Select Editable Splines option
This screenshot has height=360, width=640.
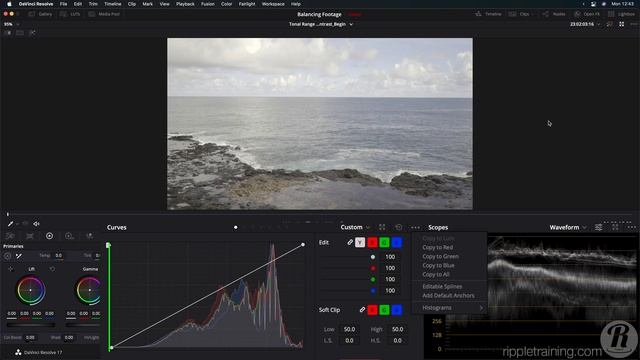click(x=442, y=287)
